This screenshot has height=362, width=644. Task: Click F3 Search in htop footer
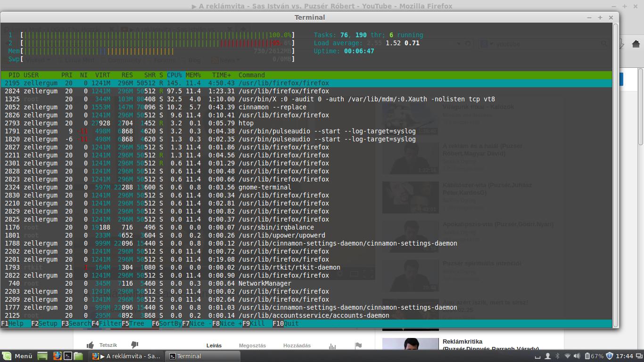(x=76, y=323)
